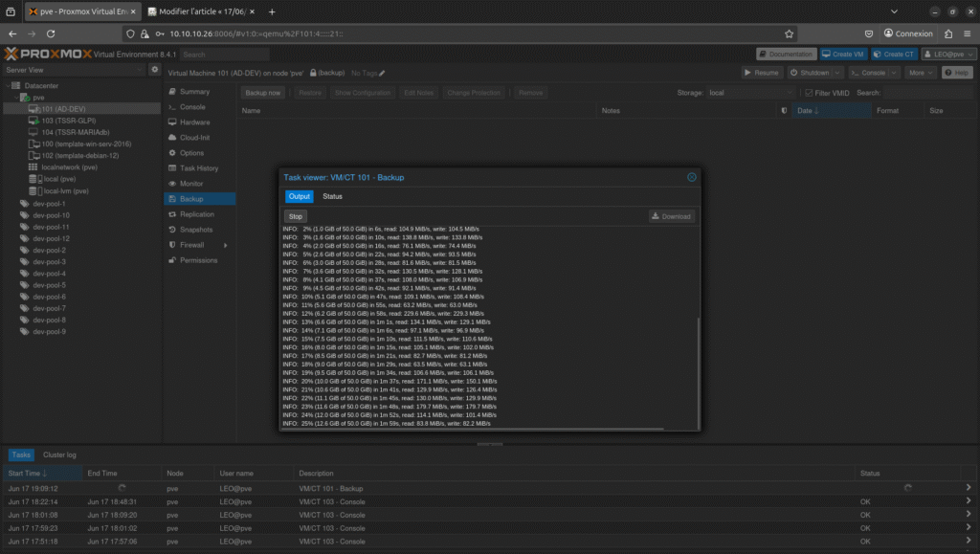
Task: Toggle the Filter VMID checkbox
Action: (809, 93)
